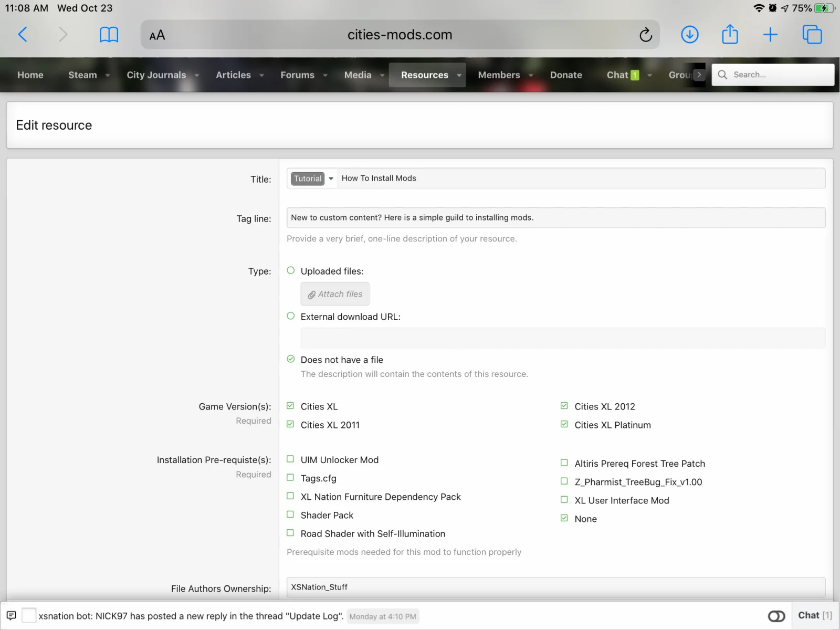This screenshot has width=840, height=630.
Task: Tap the Share icon
Action: 730,34
